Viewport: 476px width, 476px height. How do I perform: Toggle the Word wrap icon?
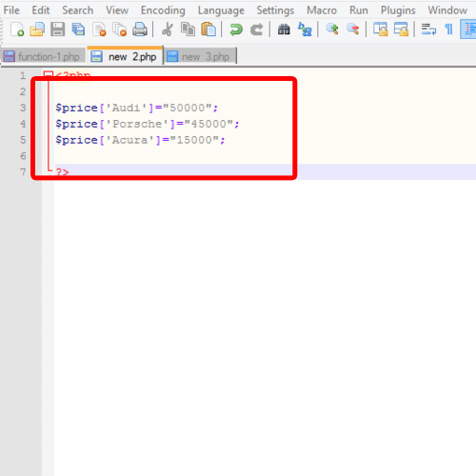click(x=428, y=30)
